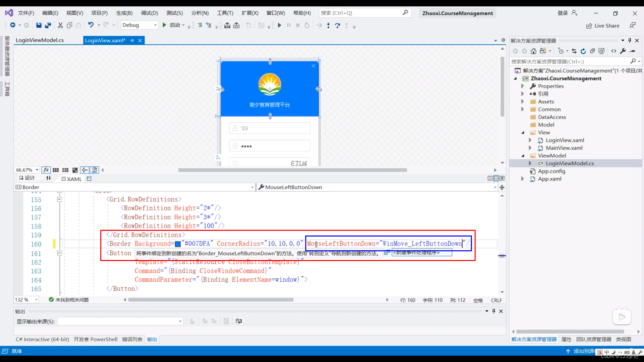Click the Collapse All icon in Solution Explorer
The height and width of the screenshot is (362, 644).
[x=592, y=51]
